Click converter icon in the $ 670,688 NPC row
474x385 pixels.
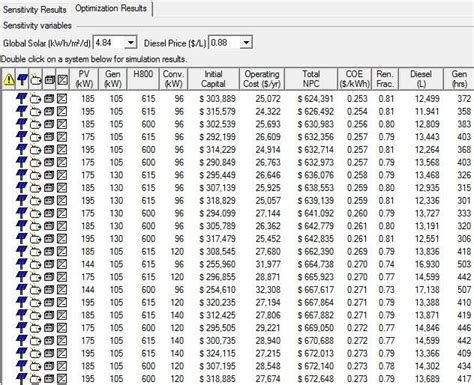(x=62, y=341)
